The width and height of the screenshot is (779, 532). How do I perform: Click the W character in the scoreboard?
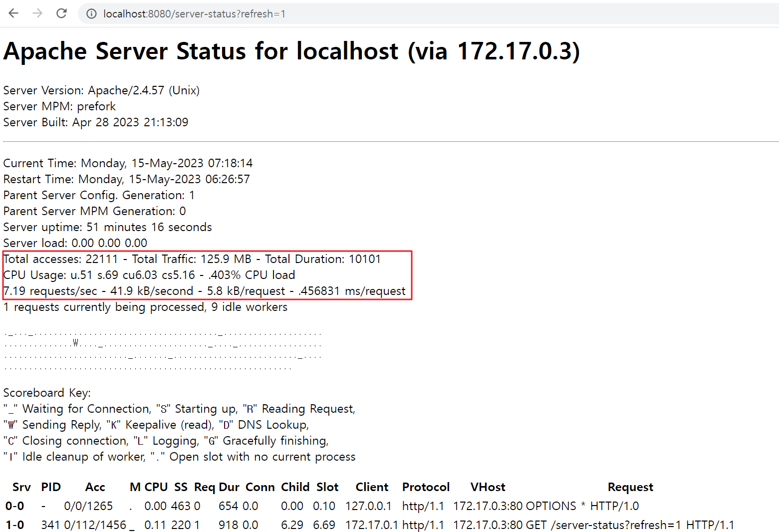pos(76,342)
